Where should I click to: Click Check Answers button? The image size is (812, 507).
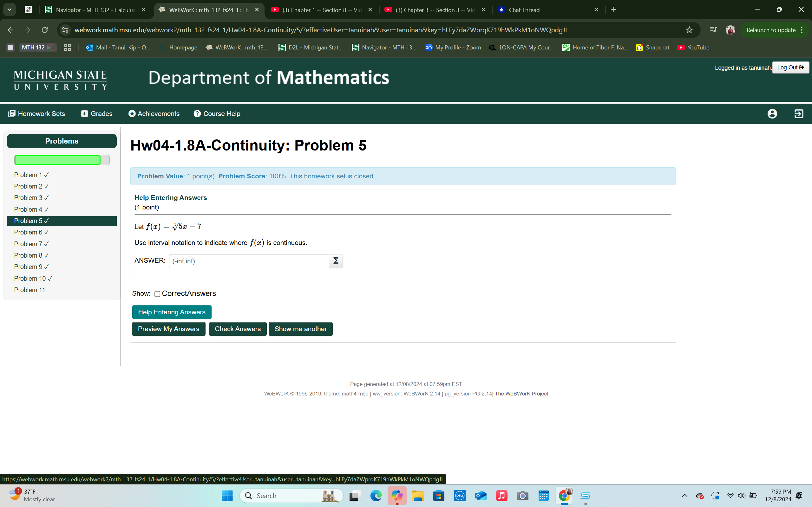238,329
